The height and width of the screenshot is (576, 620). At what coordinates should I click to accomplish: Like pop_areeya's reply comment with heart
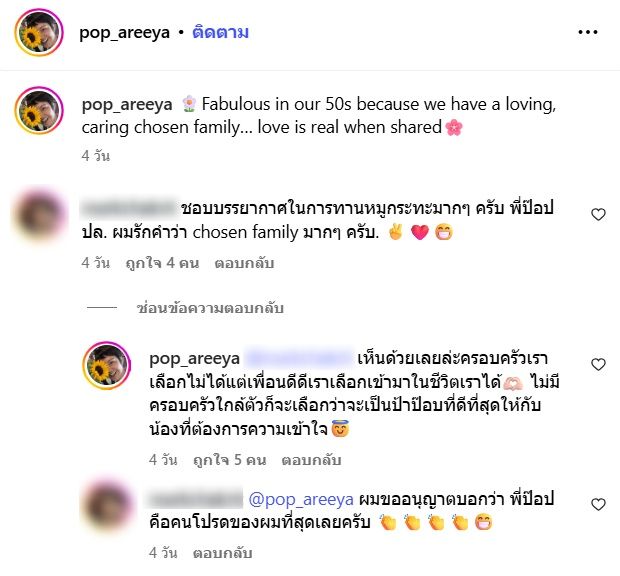599,365
